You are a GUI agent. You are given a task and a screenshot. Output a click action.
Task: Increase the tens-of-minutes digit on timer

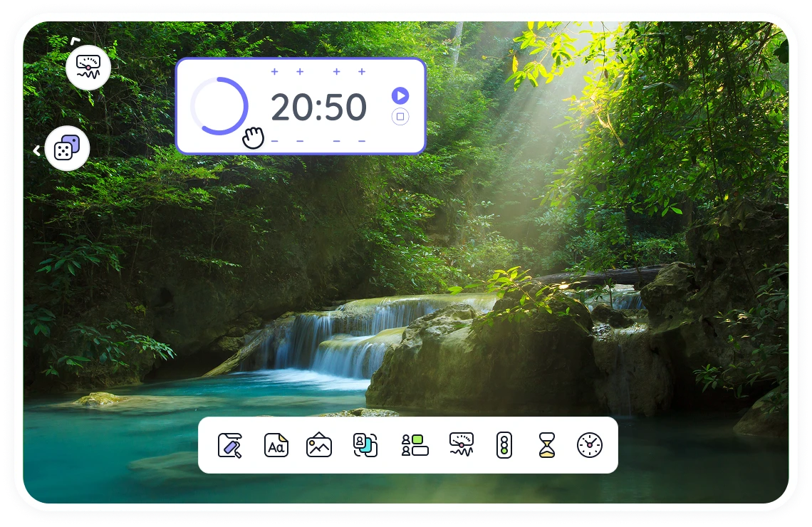tap(274, 71)
